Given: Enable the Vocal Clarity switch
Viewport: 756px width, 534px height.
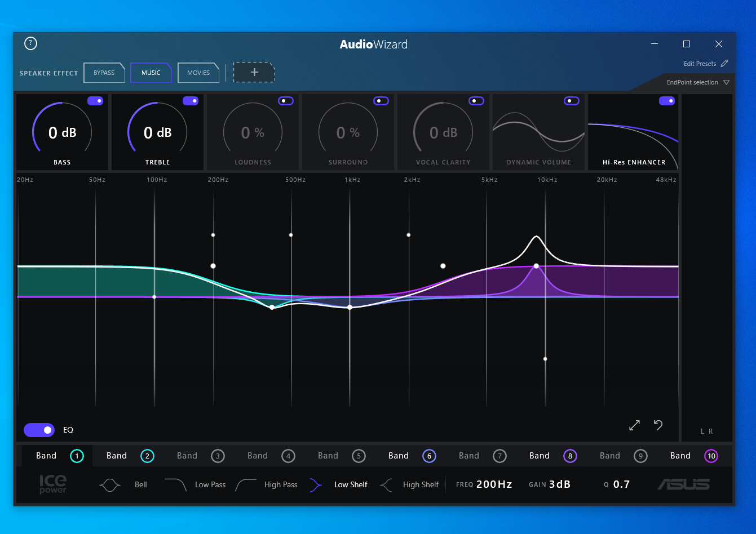Looking at the screenshot, I should click(476, 101).
